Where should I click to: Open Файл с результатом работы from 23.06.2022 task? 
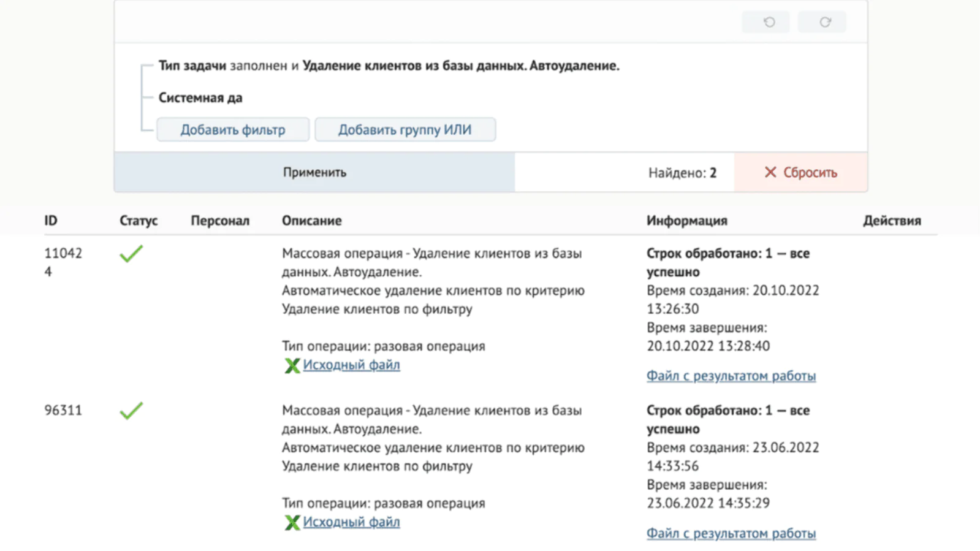pyautogui.click(x=731, y=533)
